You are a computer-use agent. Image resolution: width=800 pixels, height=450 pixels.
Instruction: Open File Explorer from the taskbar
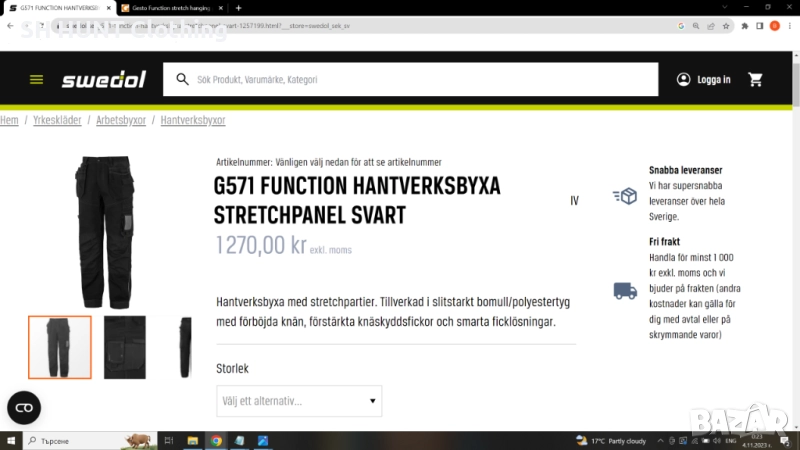192,440
